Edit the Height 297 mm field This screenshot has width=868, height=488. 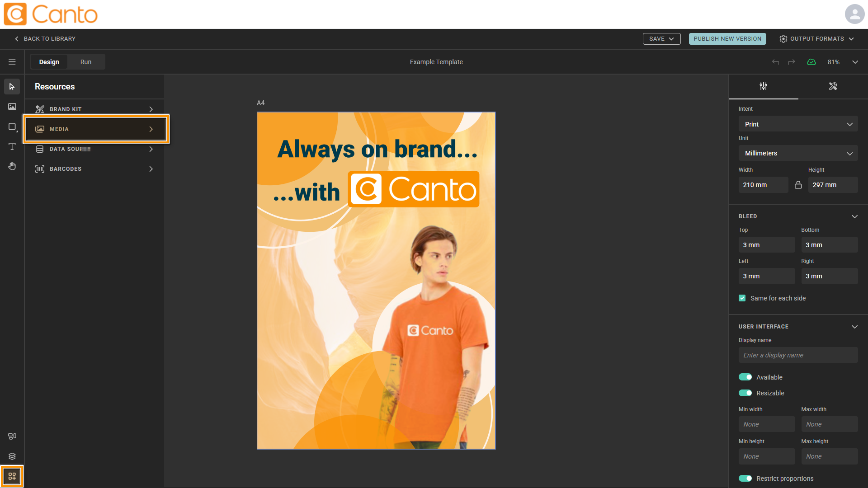[x=833, y=185]
